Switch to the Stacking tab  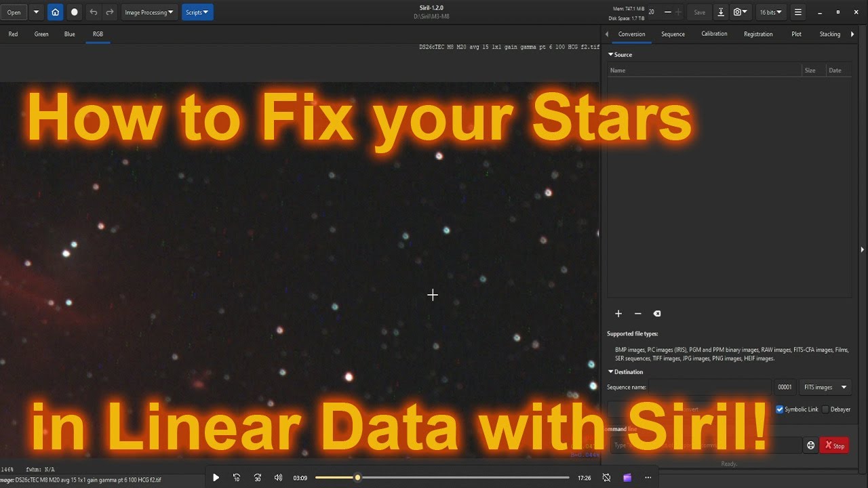tap(830, 34)
